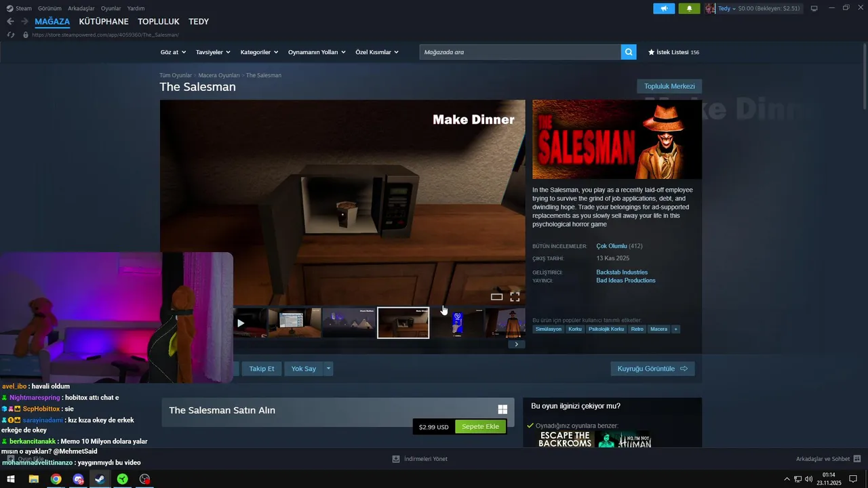Select the desktop computer screenshot thumbnail
The image size is (868, 488).
294,323
